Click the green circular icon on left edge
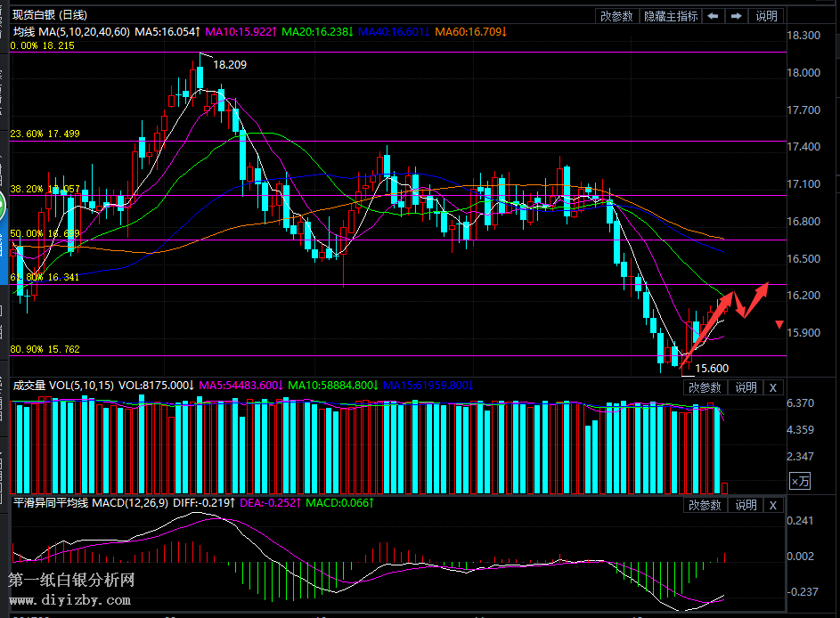840x618 pixels. coord(3,210)
